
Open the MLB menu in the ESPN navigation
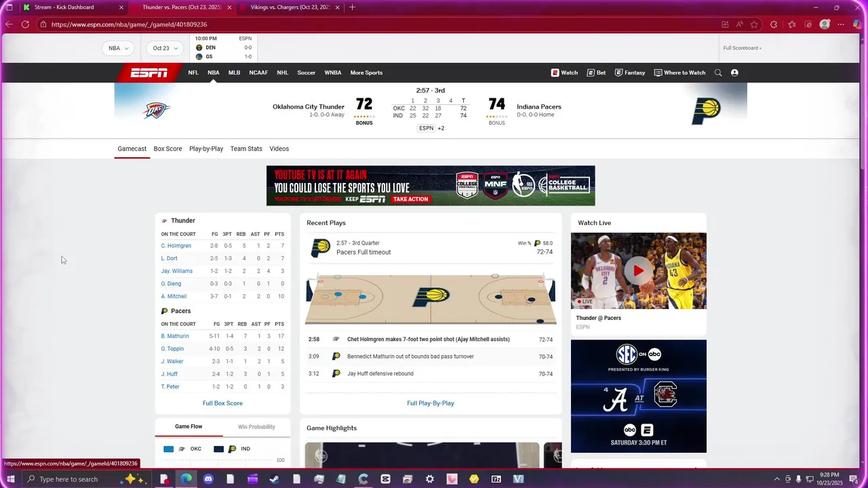pos(234,73)
